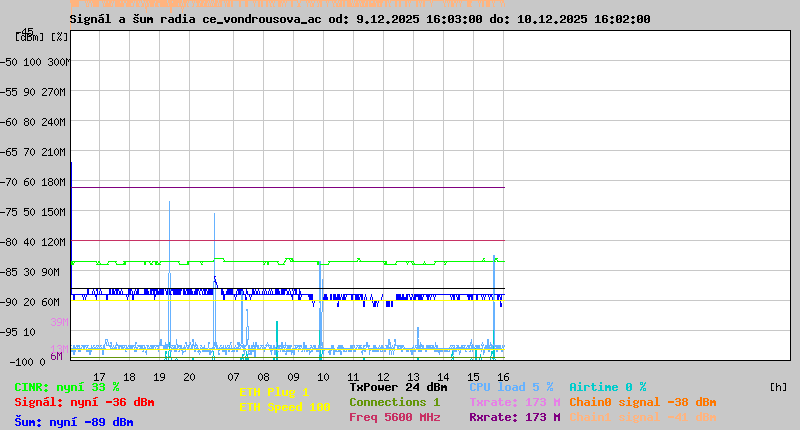Click the red 'Signál: nyní -36 dBm' legend
The width and height of the screenshot is (800, 430).
(84, 402)
